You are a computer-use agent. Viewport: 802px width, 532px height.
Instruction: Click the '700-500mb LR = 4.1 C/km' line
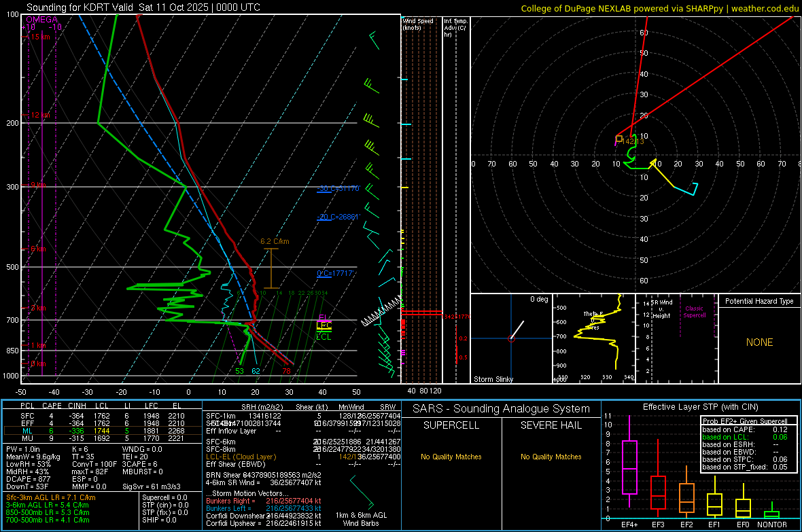pyautogui.click(x=48, y=520)
